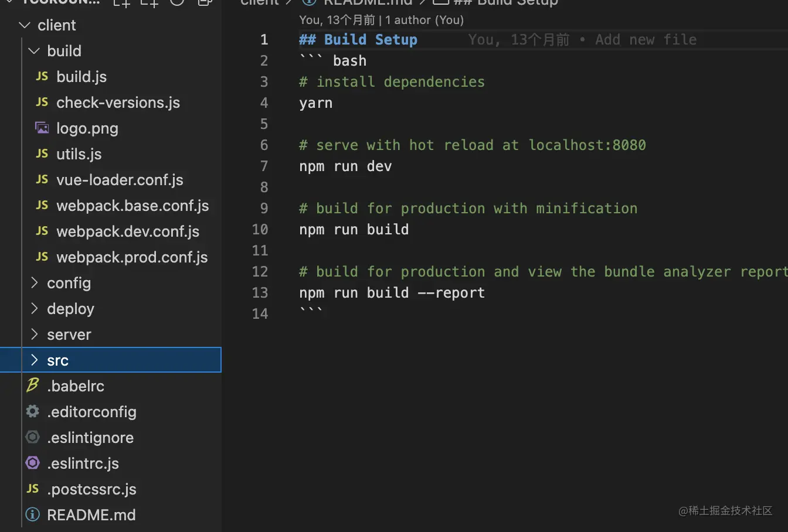
Task: Open webpack.base.conf.js file
Action: (133, 206)
